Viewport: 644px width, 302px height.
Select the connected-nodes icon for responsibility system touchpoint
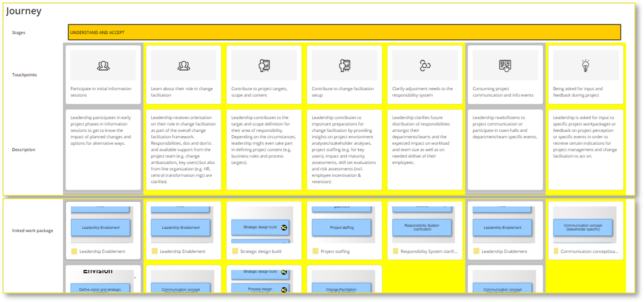coord(425,65)
